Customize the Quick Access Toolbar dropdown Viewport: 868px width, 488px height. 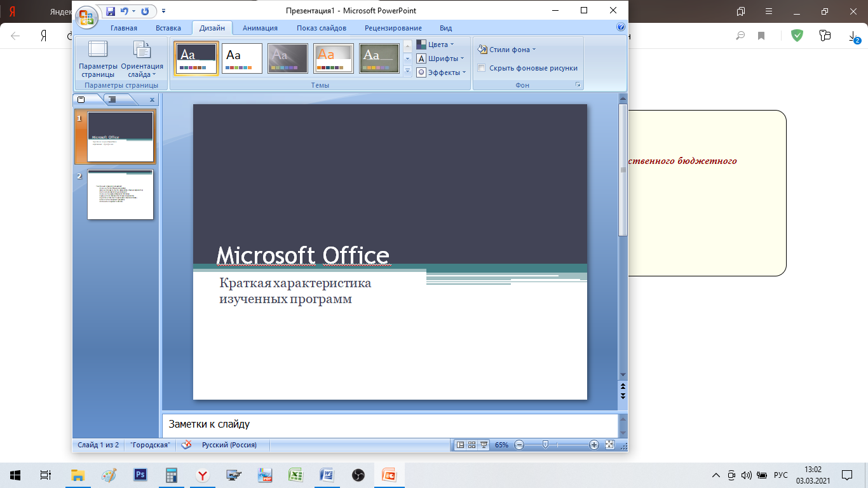(163, 11)
